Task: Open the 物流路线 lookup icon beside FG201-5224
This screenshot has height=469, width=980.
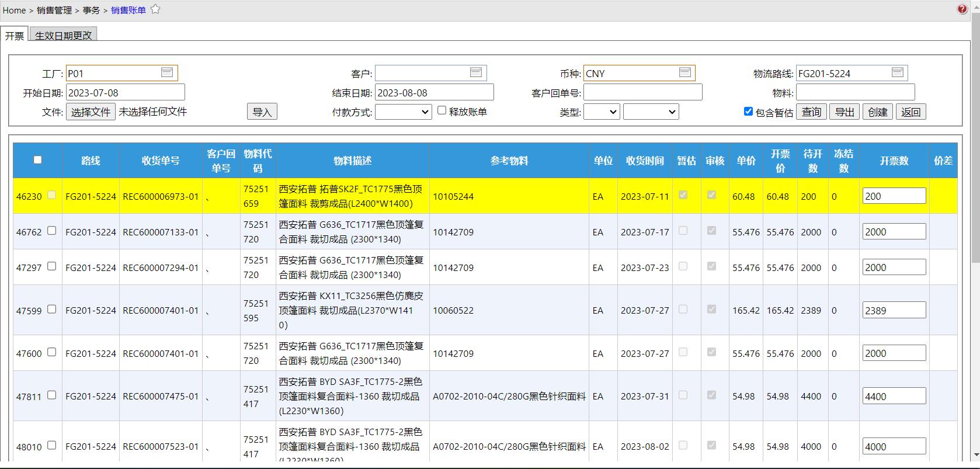Action: [x=898, y=72]
